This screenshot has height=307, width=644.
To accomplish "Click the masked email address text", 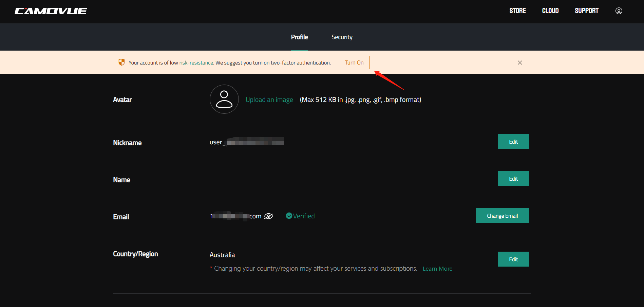I will pos(235,216).
